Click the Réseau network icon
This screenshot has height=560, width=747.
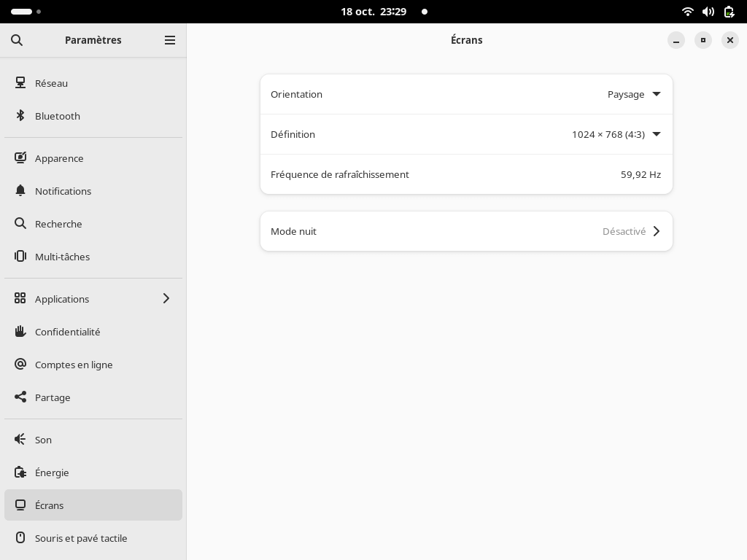coord(20,83)
